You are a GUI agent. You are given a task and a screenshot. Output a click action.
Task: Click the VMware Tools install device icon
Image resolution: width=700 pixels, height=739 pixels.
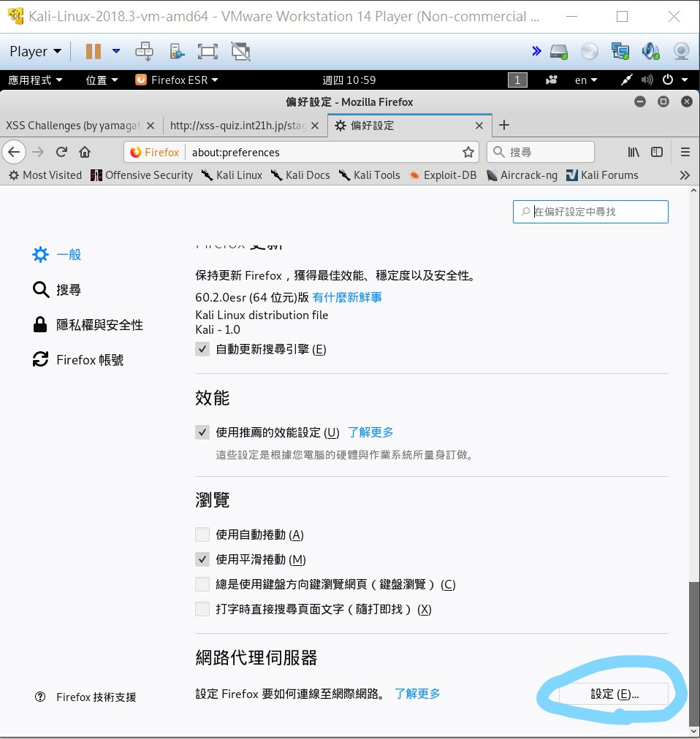177,51
